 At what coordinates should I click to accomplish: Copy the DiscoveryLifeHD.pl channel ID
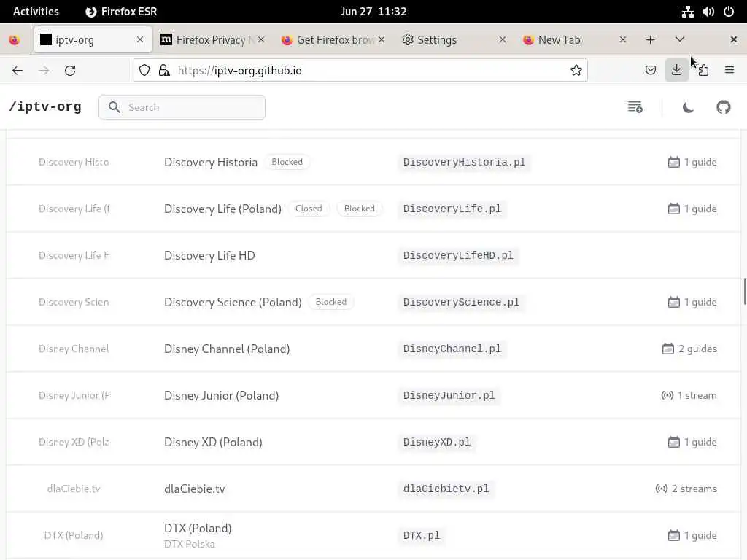tap(458, 255)
